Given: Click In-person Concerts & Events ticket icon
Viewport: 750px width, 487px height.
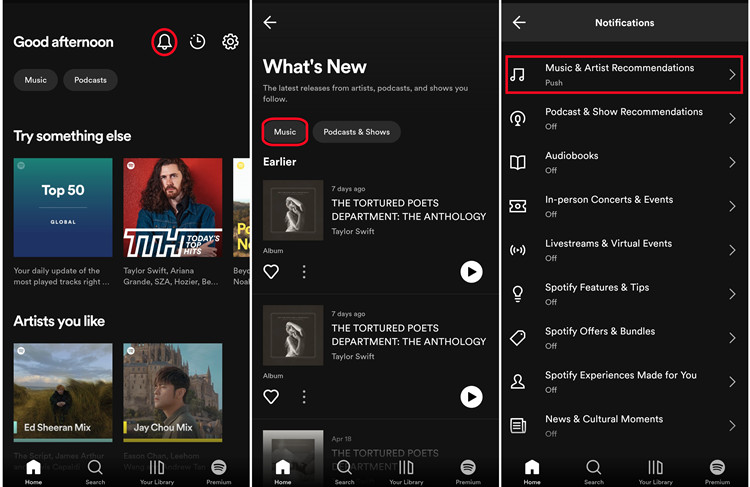Looking at the screenshot, I should click(x=518, y=206).
